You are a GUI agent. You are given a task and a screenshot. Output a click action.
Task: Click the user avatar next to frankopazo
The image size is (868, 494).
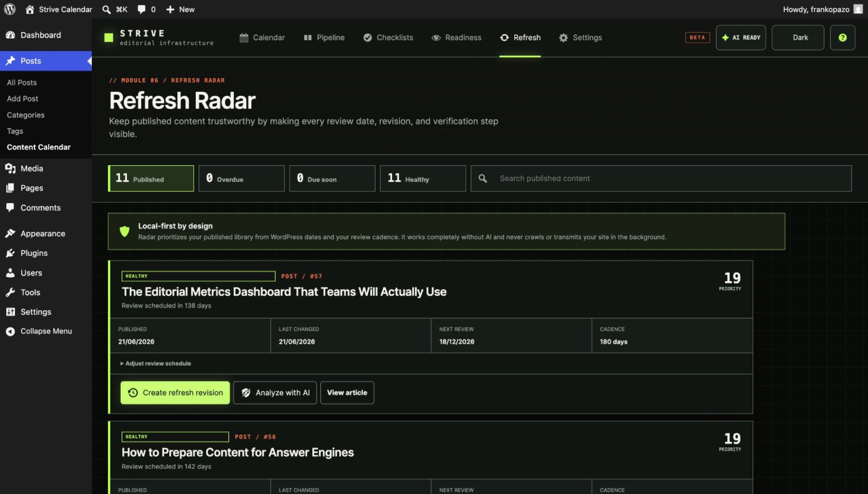(x=858, y=9)
